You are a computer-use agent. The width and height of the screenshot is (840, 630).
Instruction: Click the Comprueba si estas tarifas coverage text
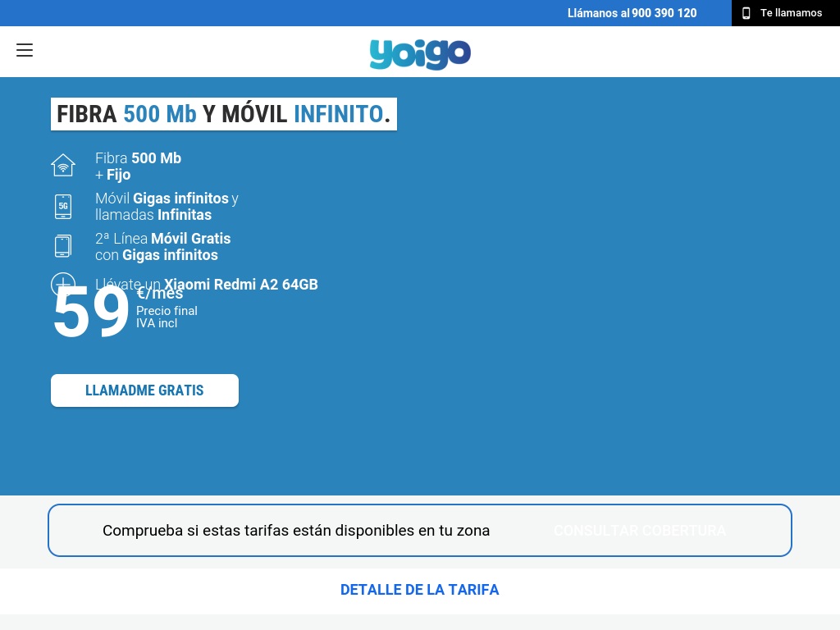296,531
